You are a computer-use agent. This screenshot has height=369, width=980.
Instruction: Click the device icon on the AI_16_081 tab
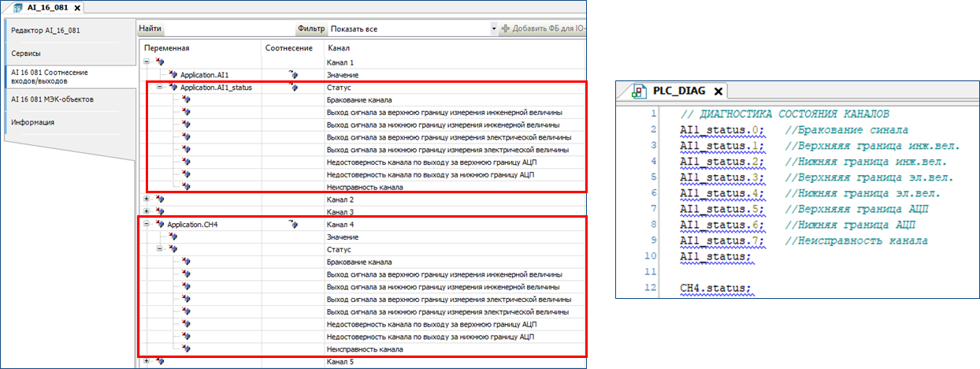click(x=18, y=7)
